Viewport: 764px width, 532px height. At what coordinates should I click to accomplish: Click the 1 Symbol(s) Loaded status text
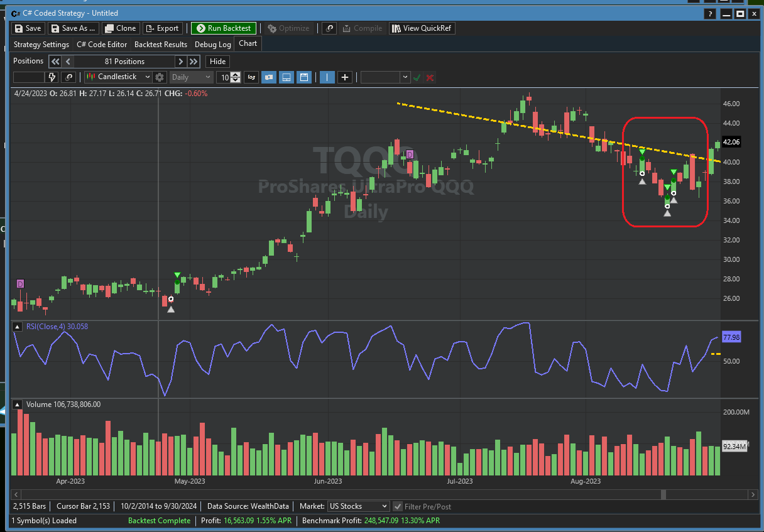click(43, 521)
